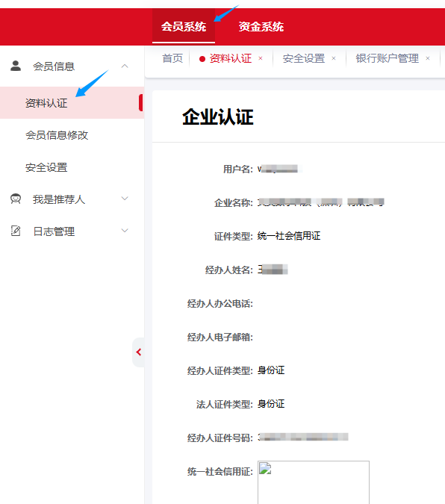Expand the 我是推荐人 menu chevron
Screen dimensions: 445x504
[125, 199]
